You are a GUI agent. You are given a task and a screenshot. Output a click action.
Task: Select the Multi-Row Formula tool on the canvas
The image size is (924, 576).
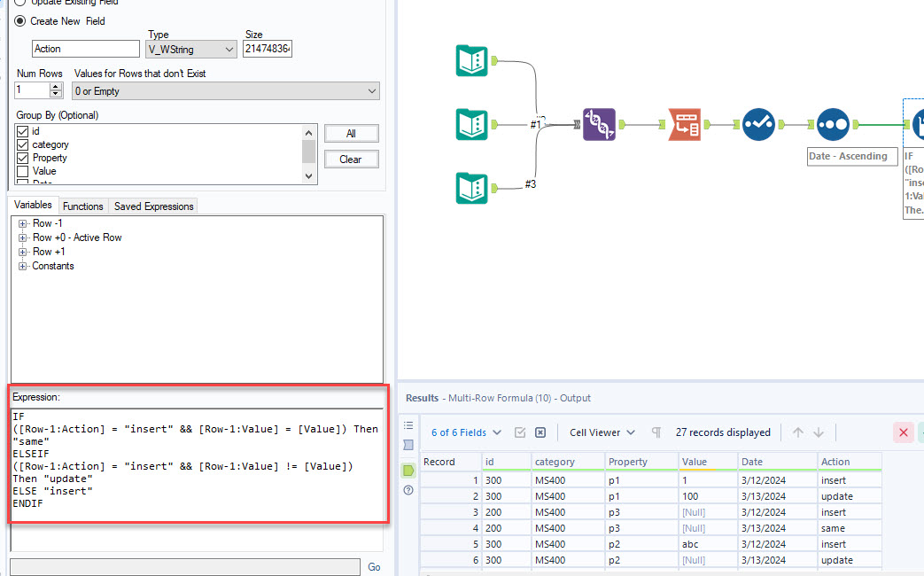(x=918, y=125)
